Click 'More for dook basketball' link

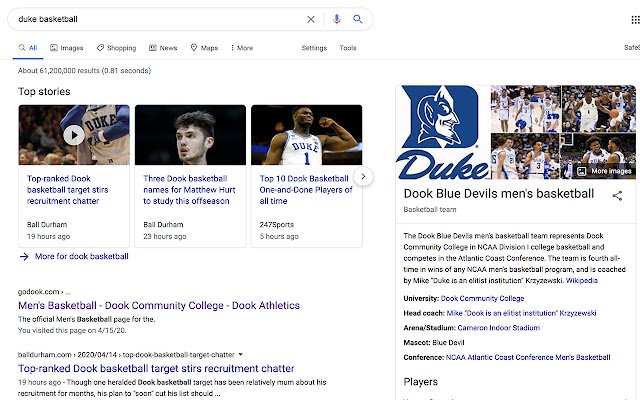pyautogui.click(x=82, y=256)
